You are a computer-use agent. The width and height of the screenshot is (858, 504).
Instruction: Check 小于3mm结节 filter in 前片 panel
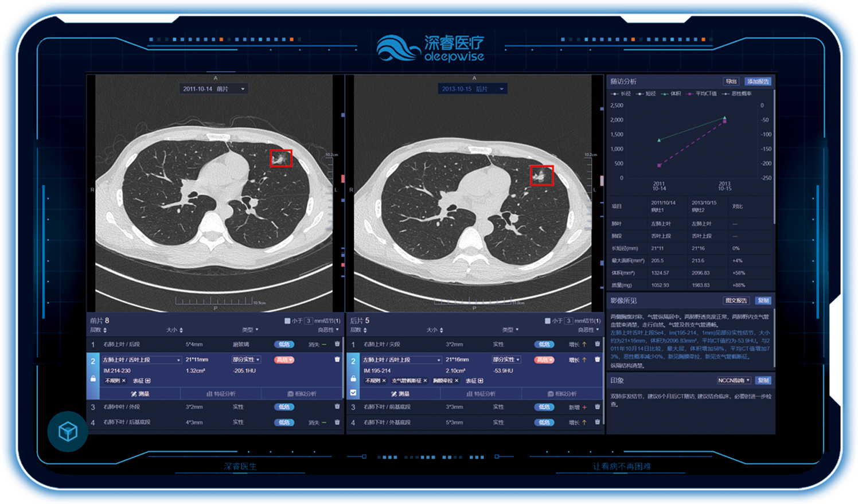287,321
